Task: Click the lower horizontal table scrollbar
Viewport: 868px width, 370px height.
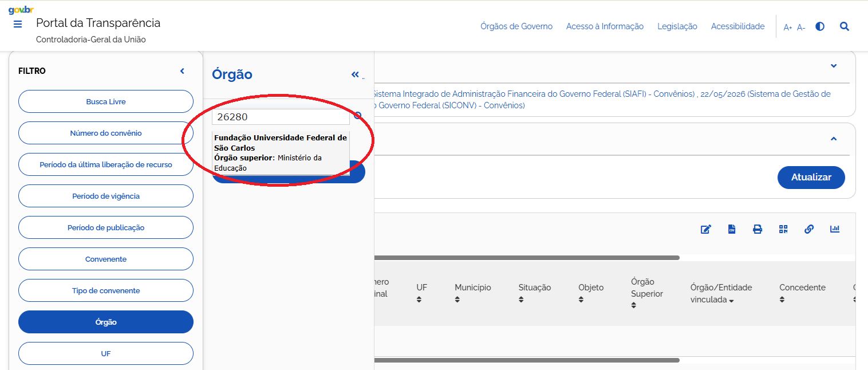Action: pos(527,360)
